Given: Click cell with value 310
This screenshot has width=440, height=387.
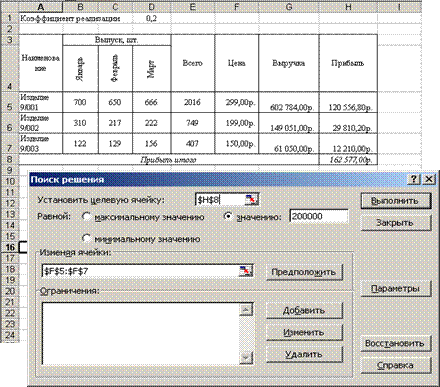Looking at the screenshot, I should [x=80, y=123].
